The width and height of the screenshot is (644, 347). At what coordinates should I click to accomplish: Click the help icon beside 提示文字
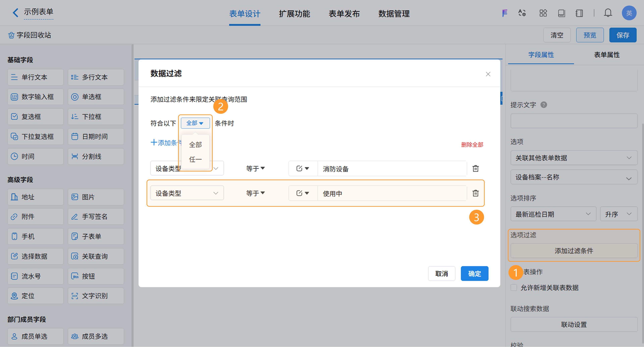(x=544, y=105)
